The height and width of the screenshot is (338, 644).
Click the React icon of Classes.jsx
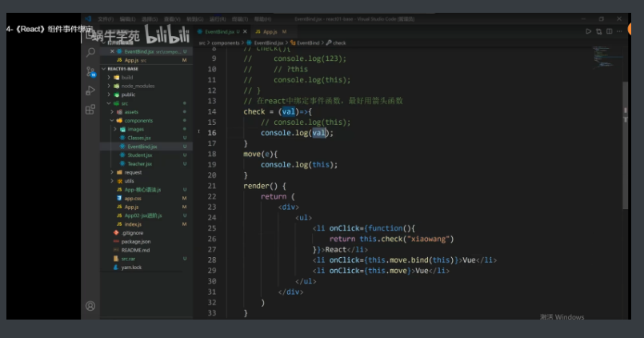point(122,138)
